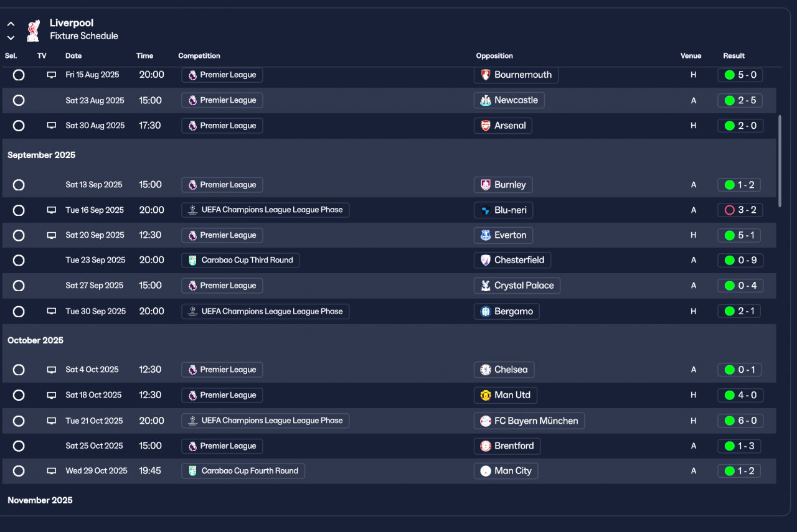Click the Arsenal club crest
This screenshot has height=532, width=797.
pyautogui.click(x=486, y=126)
